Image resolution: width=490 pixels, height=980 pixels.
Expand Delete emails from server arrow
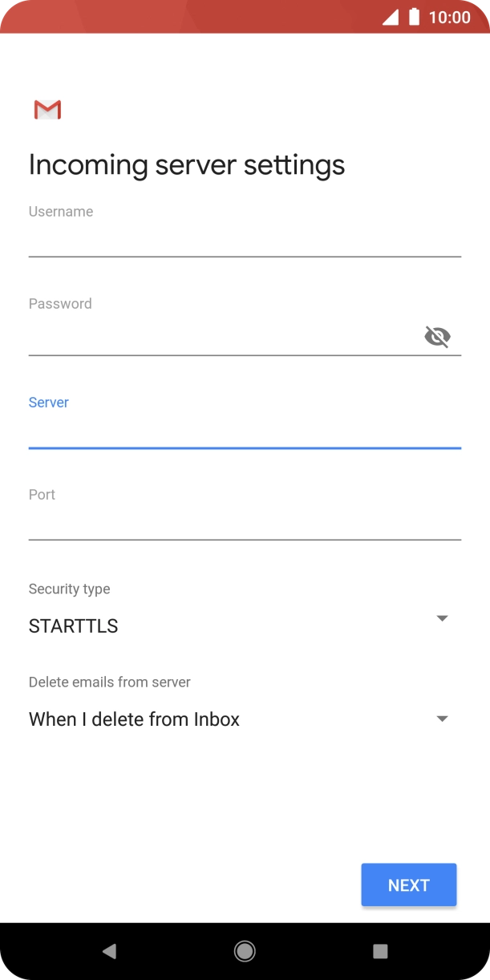442,719
